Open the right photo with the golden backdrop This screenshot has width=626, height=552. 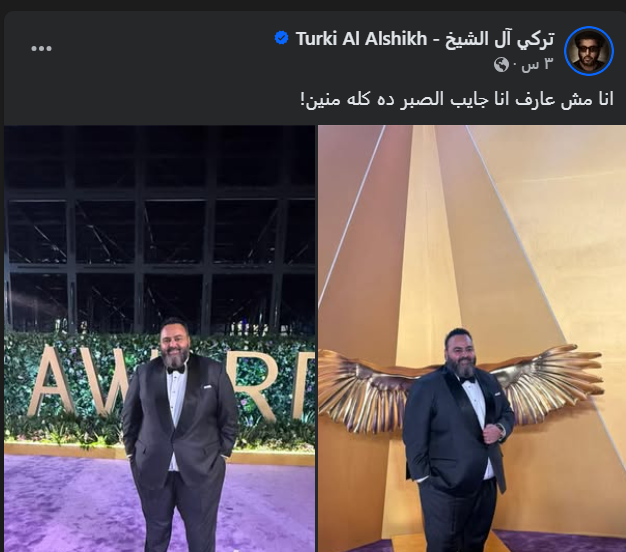[472, 338]
